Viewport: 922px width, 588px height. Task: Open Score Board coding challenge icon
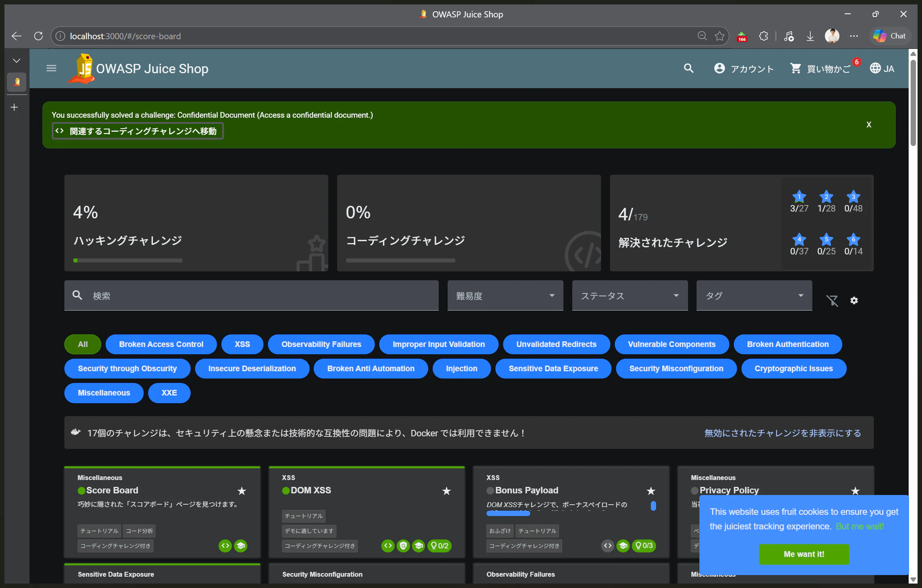tap(225, 546)
